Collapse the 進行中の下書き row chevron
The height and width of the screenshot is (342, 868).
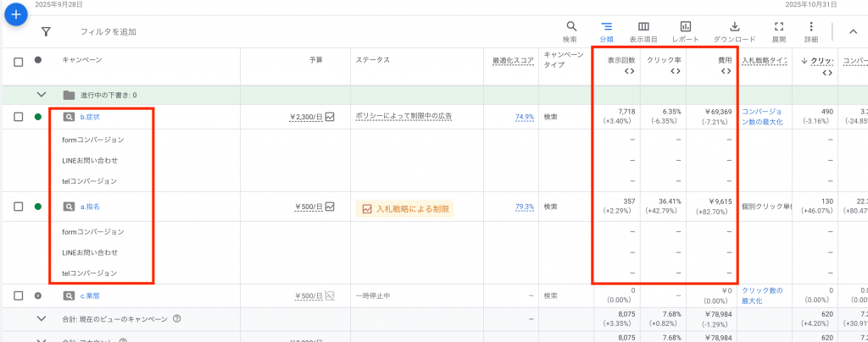click(x=41, y=95)
